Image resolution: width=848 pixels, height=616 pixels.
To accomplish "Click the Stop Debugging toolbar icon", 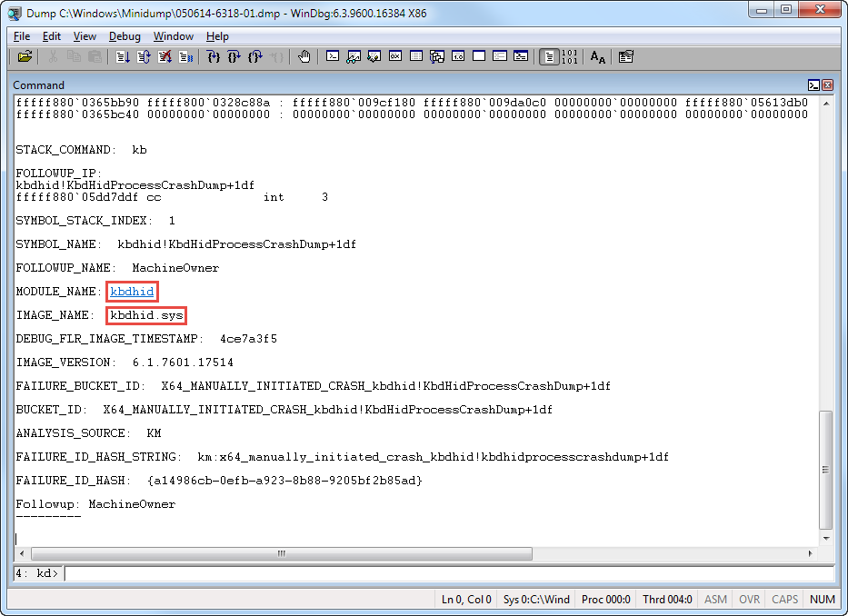I will [165, 56].
